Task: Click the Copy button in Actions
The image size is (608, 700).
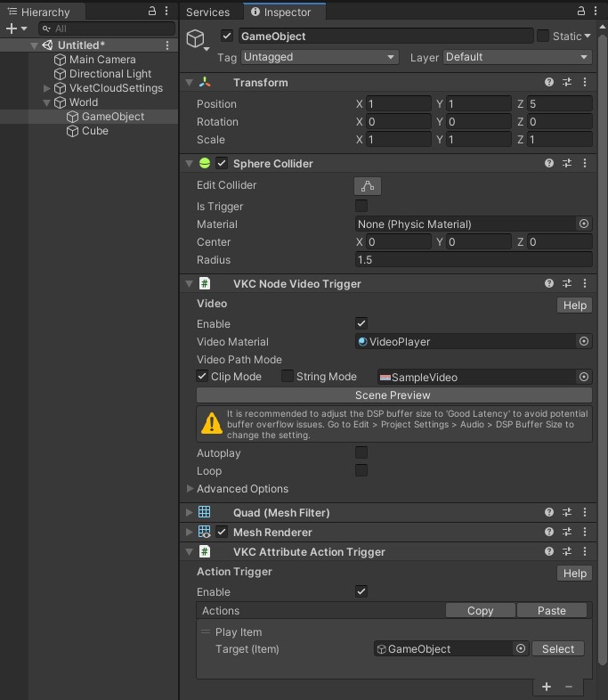Action: (x=480, y=611)
